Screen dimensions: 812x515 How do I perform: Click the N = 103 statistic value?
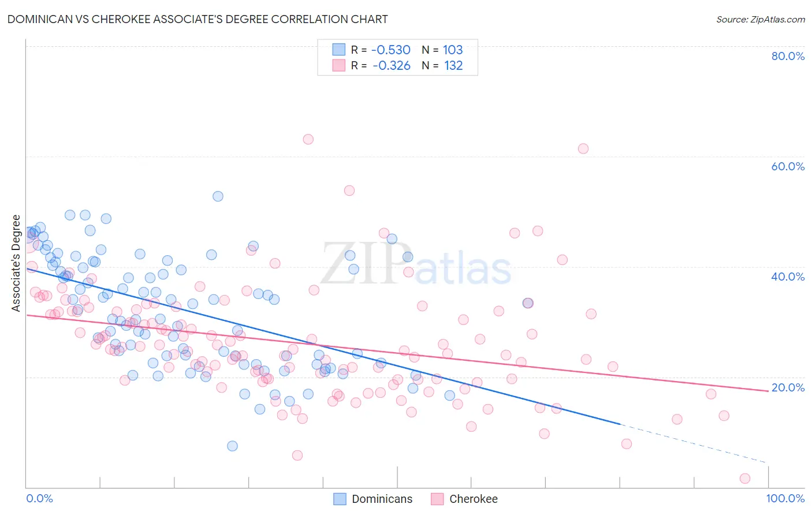click(x=442, y=50)
